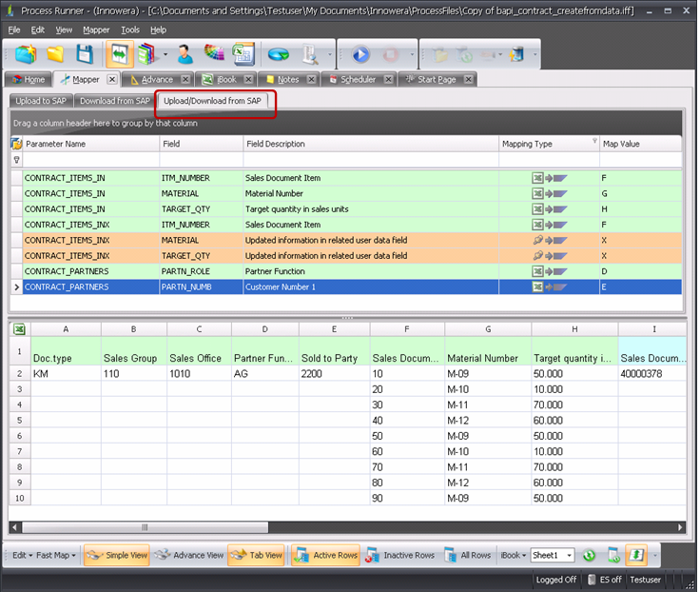Toggle the Tab View button
This screenshot has height=592, width=700.
pyautogui.click(x=257, y=555)
